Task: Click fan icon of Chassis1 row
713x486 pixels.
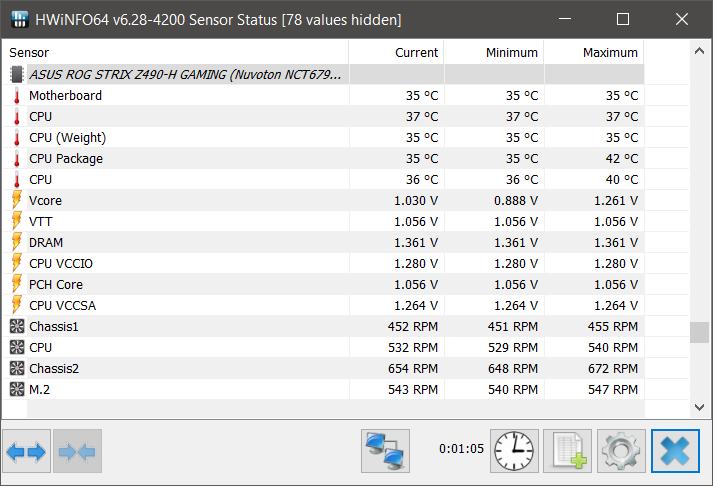Action: point(17,326)
